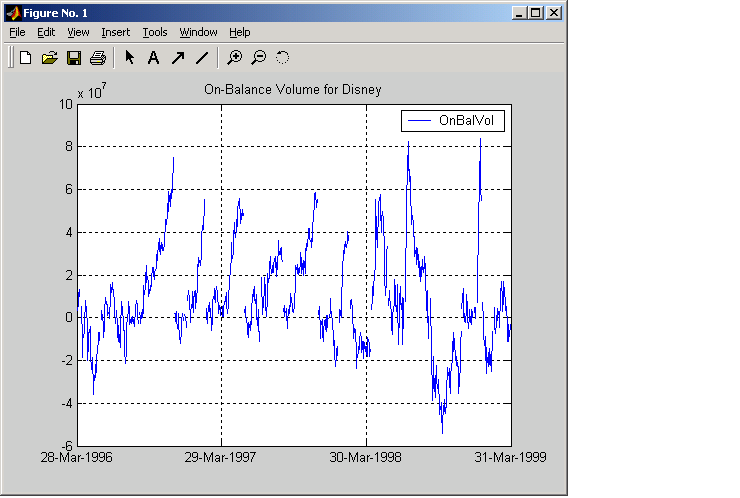Print the figure using the printer icon
Image resolution: width=740 pixels, height=498 pixels.
point(98,58)
